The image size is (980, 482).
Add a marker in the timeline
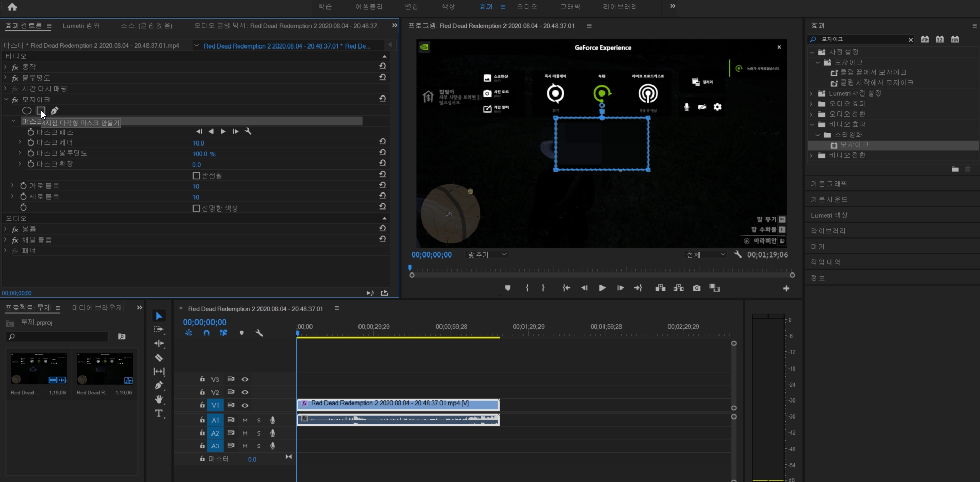click(241, 333)
